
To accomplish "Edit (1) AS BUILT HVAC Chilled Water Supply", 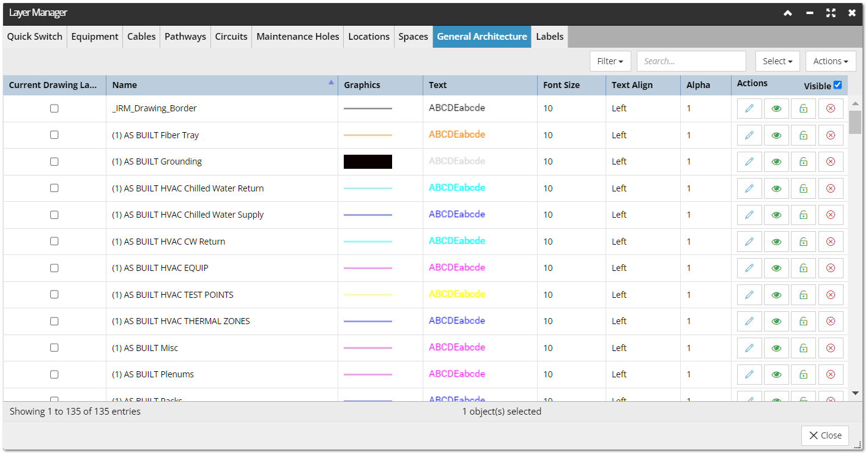I will [749, 215].
